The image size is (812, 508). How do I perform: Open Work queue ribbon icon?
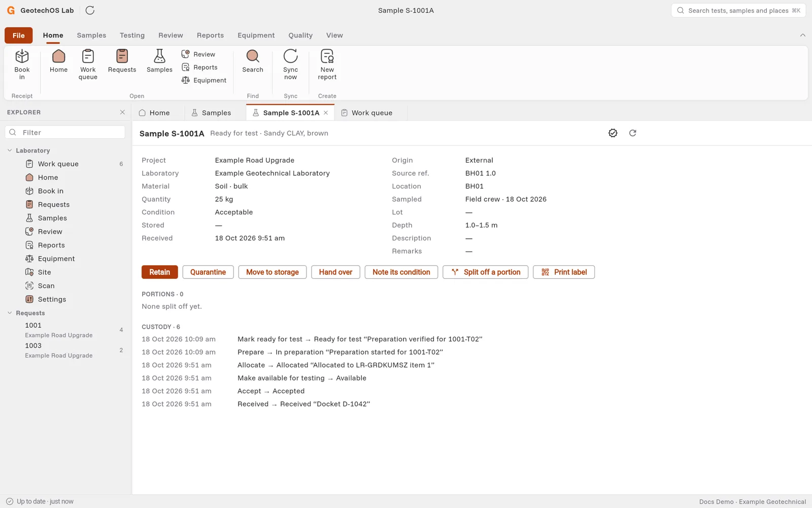(88, 64)
